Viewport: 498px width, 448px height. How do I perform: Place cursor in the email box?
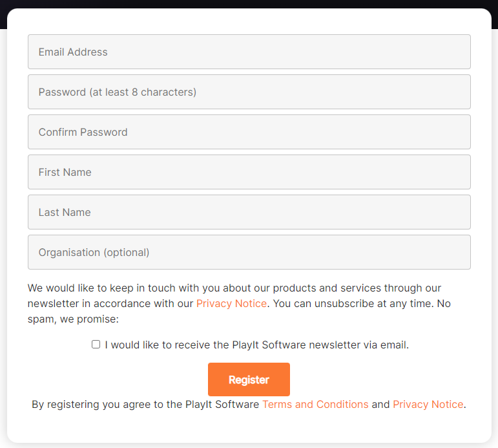[x=249, y=52]
